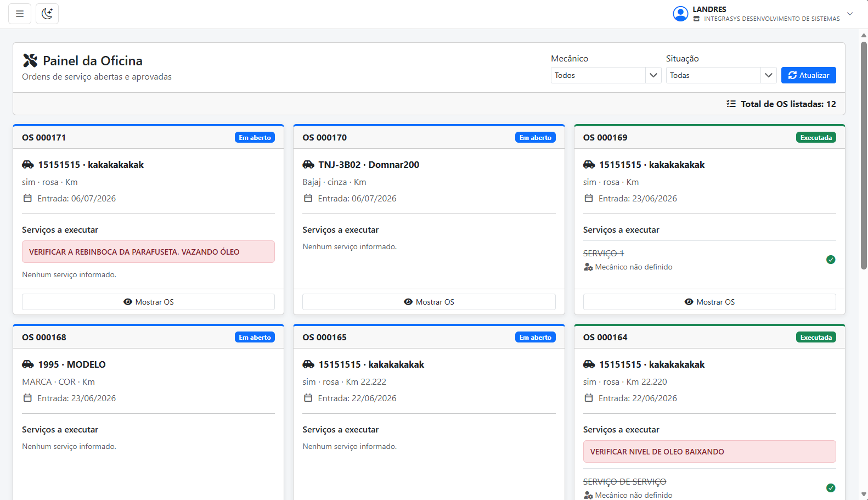Screen dimensions: 868x500
Task: Click Em aberto badge on OS 000168
Action: point(255,337)
